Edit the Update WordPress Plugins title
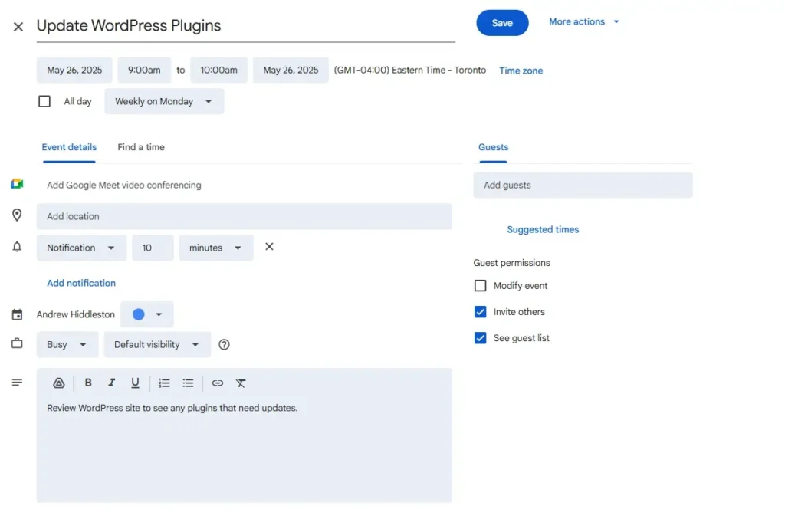 coord(246,25)
